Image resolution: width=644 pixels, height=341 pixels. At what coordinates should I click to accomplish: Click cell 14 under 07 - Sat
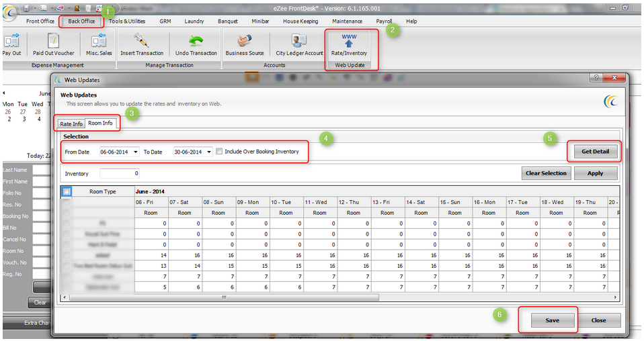point(185,266)
